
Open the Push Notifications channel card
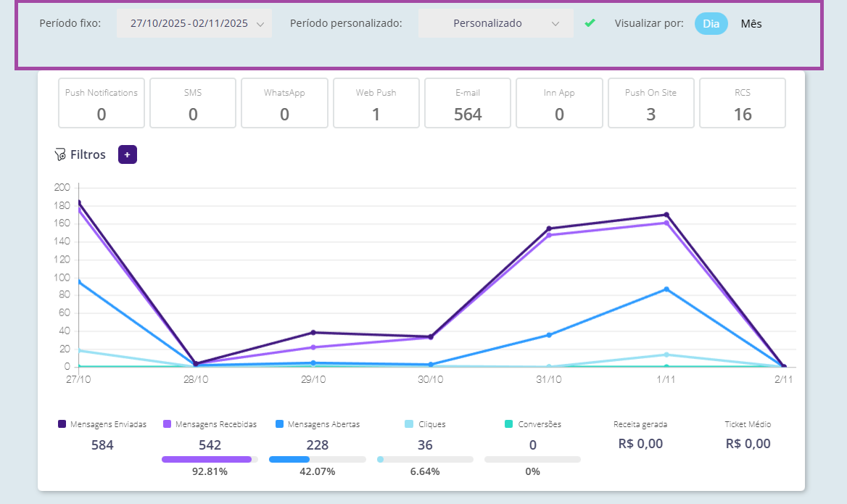tap(102, 103)
